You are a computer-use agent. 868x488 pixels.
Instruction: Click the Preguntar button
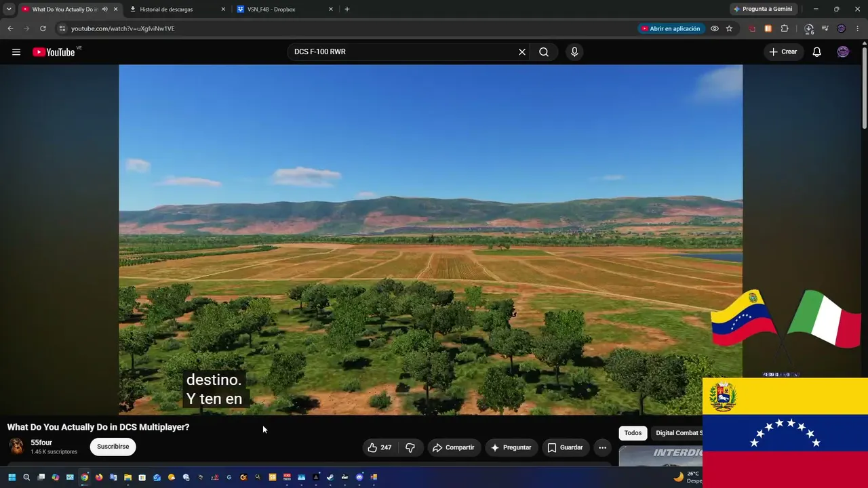click(511, 447)
